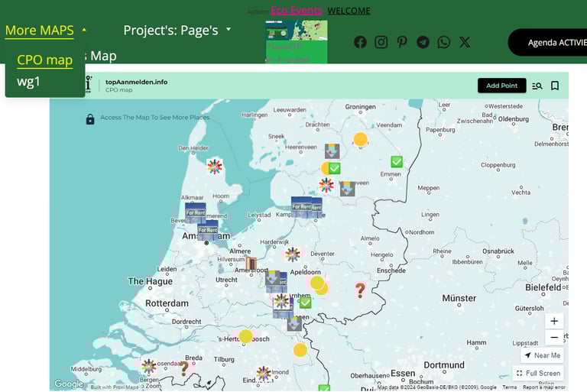The image size is (587, 392).
Task: Click the Add Point button
Action: (x=501, y=86)
